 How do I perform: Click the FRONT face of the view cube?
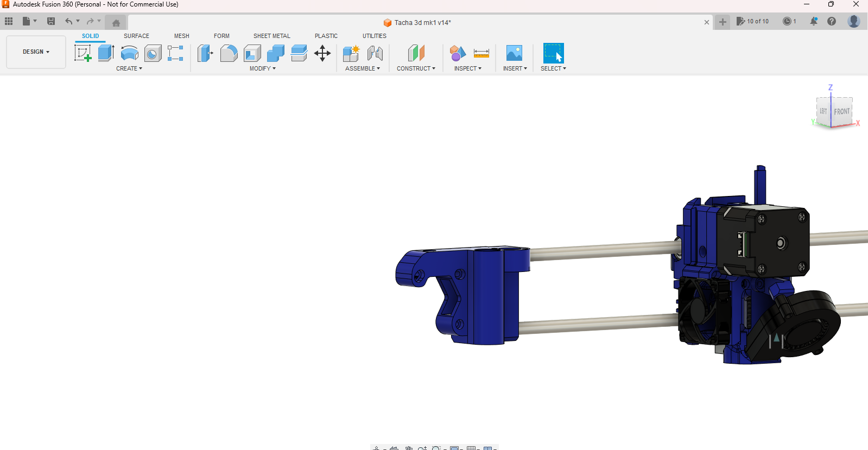[x=841, y=111]
